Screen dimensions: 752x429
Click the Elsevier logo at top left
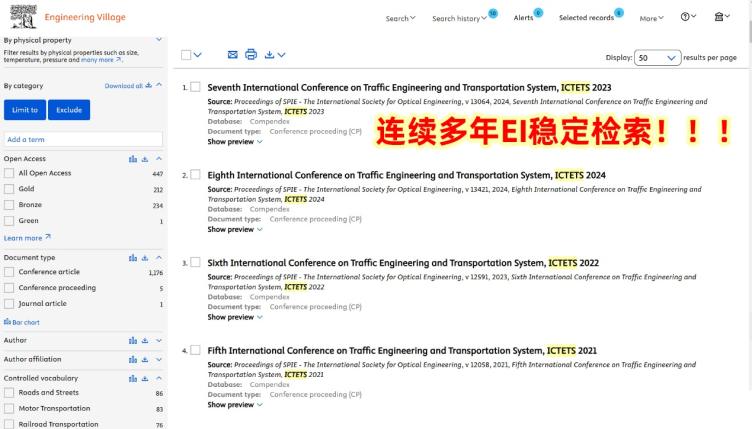pos(23,17)
